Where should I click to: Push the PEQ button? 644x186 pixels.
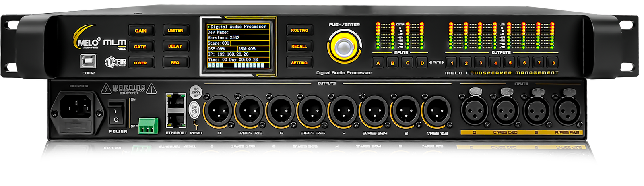[175, 62]
